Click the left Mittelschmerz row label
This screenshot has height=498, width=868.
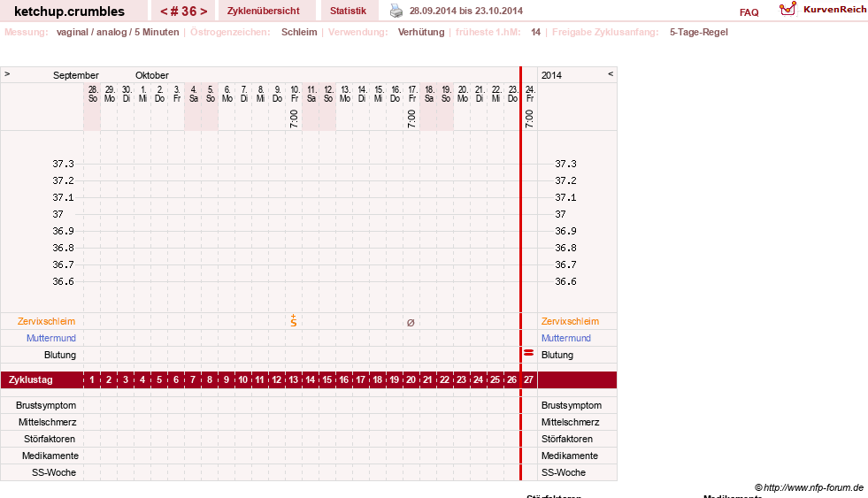click(47, 422)
